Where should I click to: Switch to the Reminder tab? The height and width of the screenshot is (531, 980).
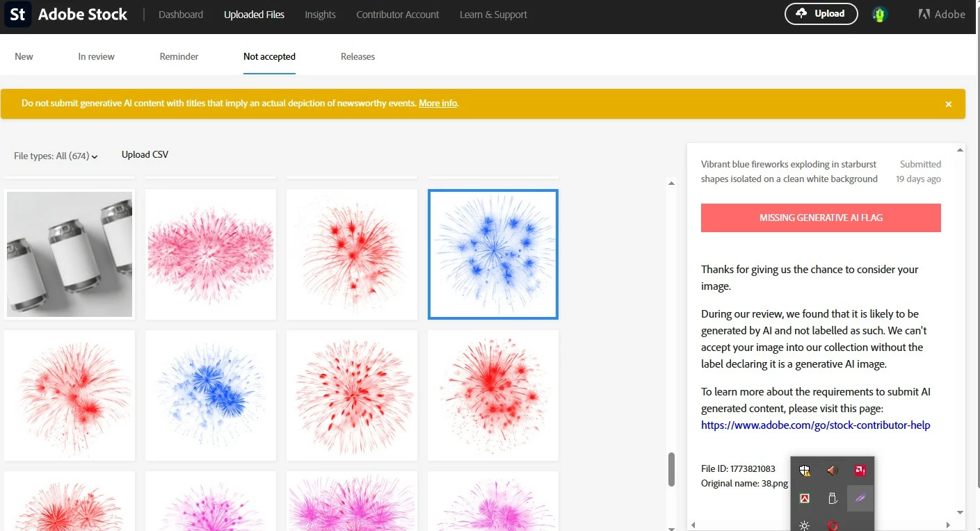click(x=179, y=56)
